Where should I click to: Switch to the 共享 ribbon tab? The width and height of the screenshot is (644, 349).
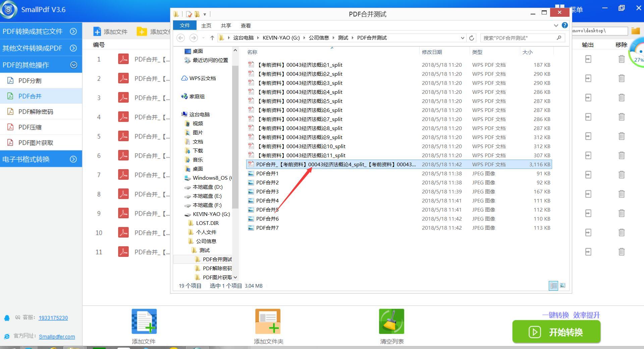(x=226, y=25)
